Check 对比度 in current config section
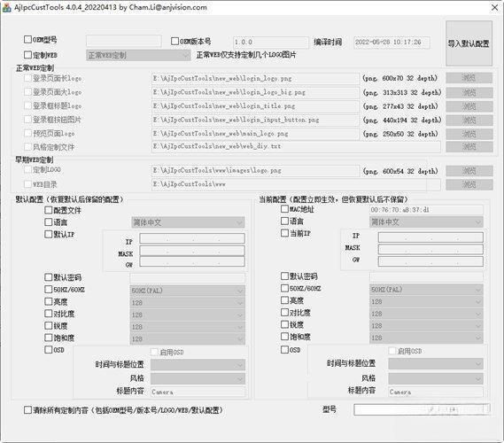The width and height of the screenshot is (504, 443). [x=284, y=312]
